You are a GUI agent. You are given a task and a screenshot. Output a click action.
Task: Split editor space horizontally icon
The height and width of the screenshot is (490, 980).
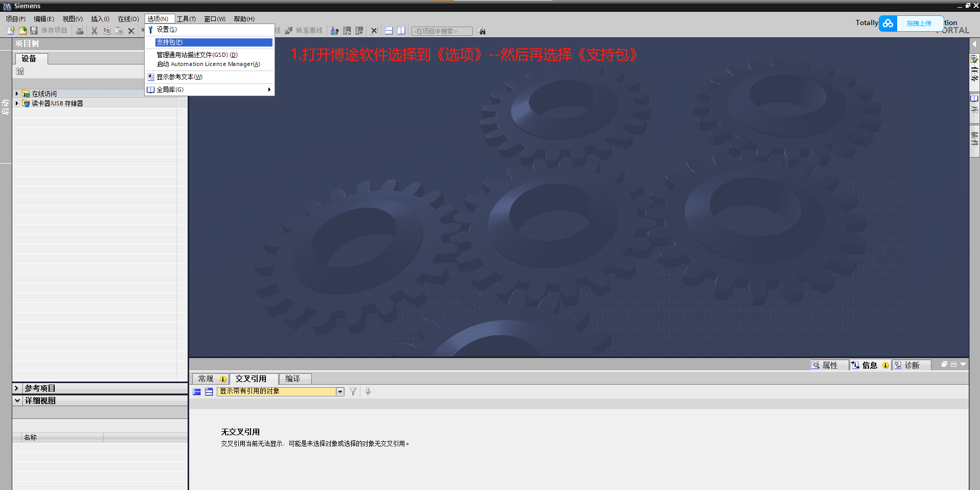point(389,31)
